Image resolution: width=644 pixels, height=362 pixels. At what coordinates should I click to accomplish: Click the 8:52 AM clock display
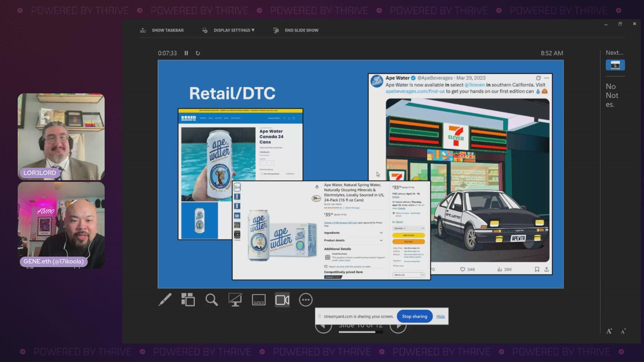click(552, 53)
